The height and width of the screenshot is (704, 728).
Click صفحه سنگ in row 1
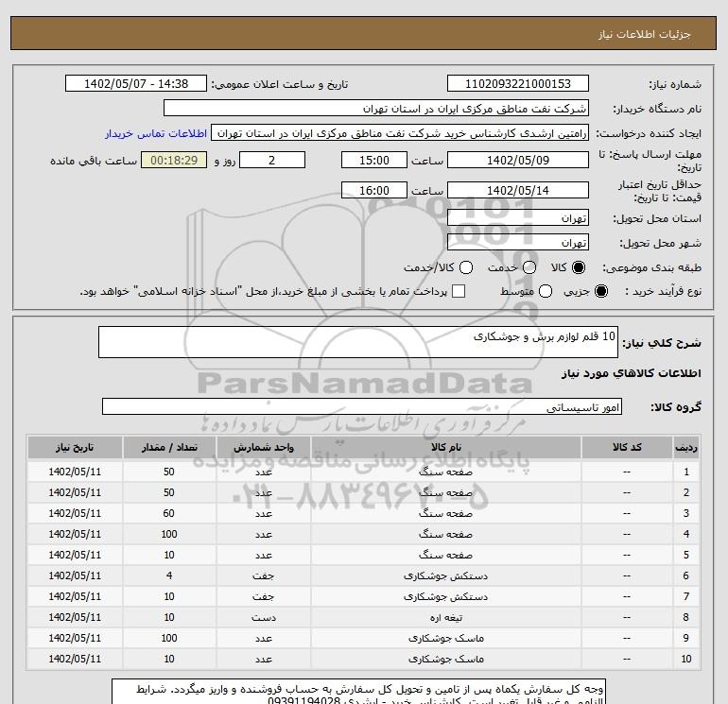click(445, 472)
